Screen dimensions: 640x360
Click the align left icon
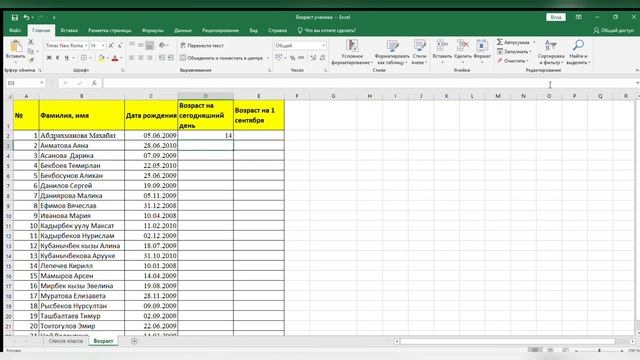tap(132, 58)
